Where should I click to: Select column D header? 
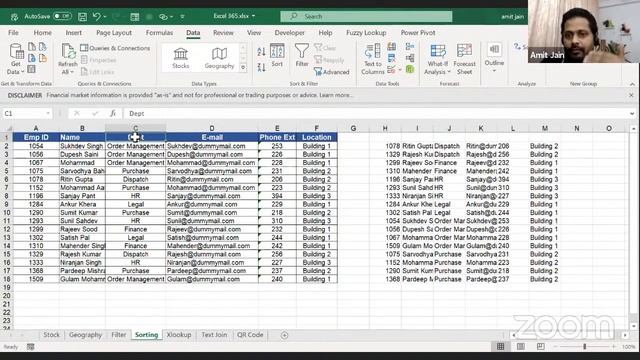[x=212, y=128]
